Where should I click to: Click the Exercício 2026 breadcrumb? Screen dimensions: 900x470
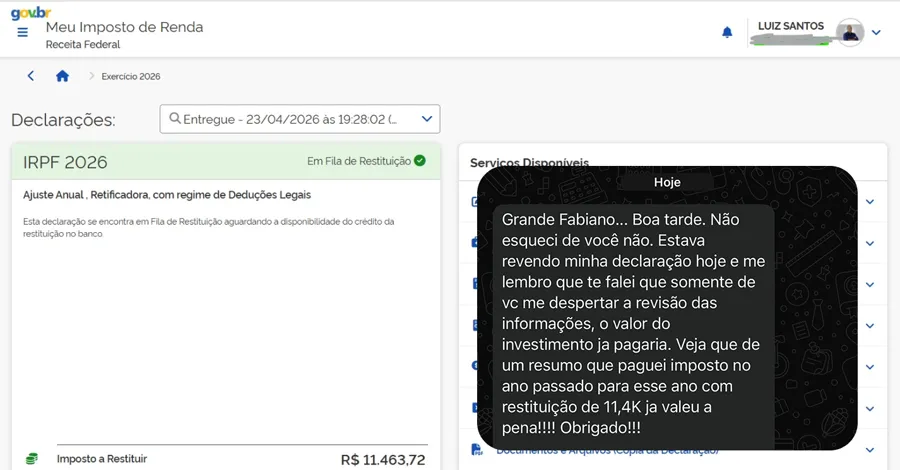pyautogui.click(x=131, y=76)
